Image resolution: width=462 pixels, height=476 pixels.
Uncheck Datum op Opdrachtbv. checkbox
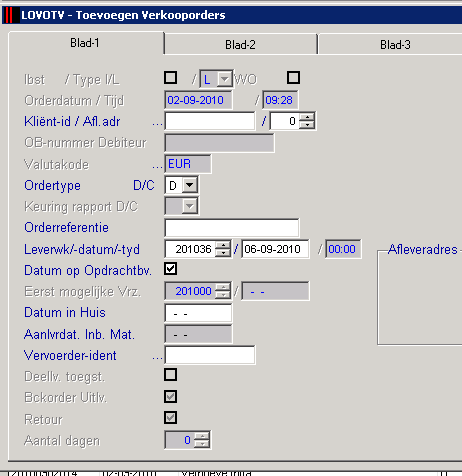point(170,269)
